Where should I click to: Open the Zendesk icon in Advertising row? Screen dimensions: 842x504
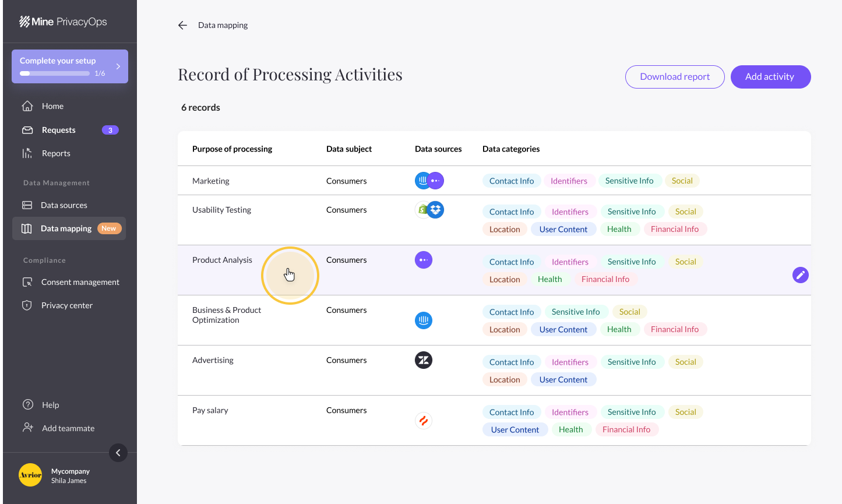click(x=424, y=360)
